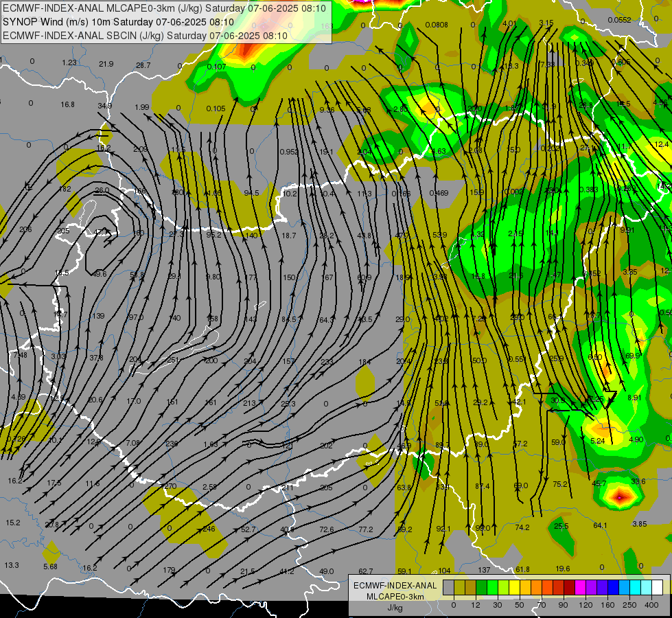This screenshot has height=618, width=672.
Task: Click the map value 1.23
Action: coord(69,62)
